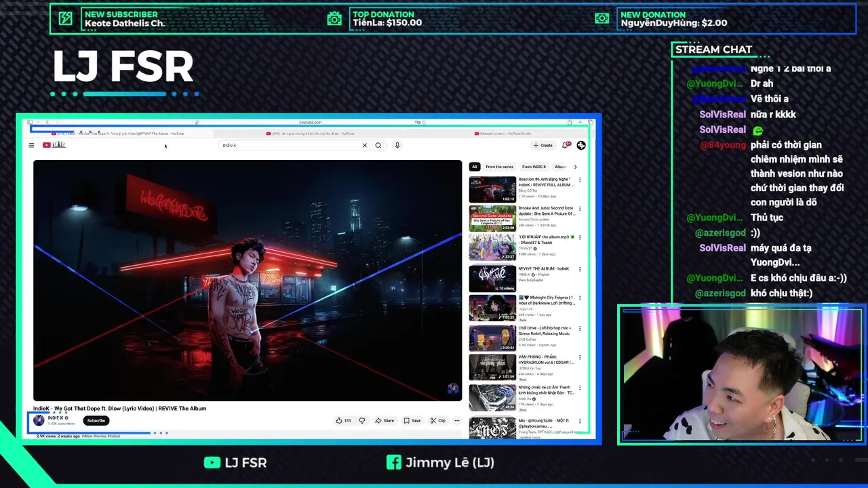This screenshot has height=488, width=868.
Task: Open Mix @YoungTazle thumbnail
Action: click(492, 427)
